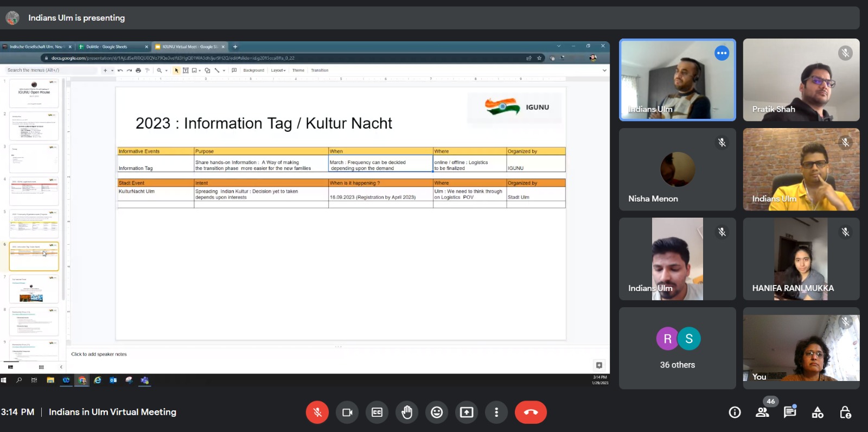
Task: Select the Text box tool
Action: click(186, 70)
